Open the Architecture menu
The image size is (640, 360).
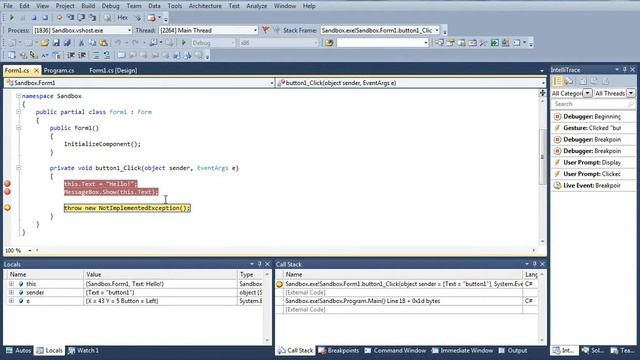click(x=205, y=6)
